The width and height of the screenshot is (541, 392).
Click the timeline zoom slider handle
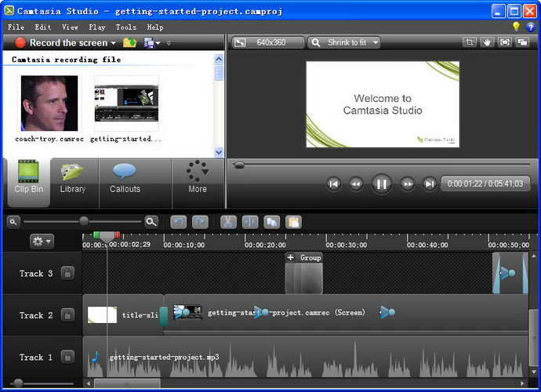pos(84,222)
